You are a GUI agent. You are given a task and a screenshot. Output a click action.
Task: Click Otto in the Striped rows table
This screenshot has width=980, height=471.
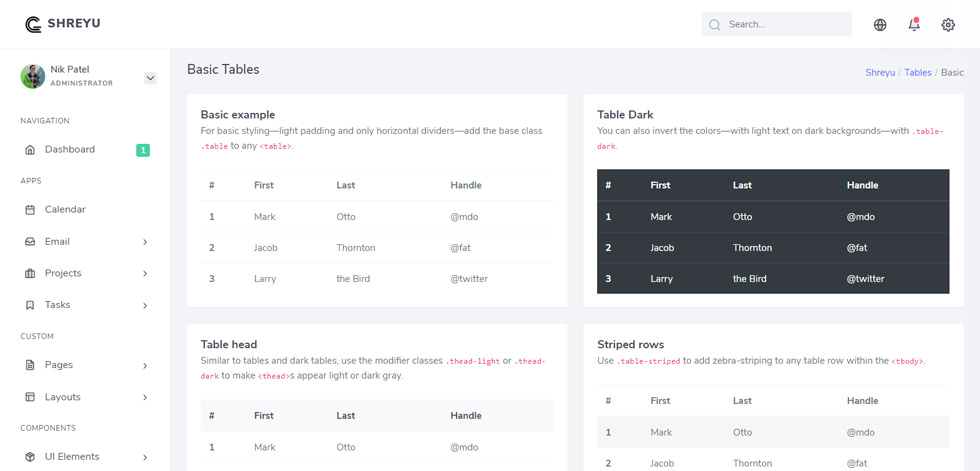(x=742, y=432)
